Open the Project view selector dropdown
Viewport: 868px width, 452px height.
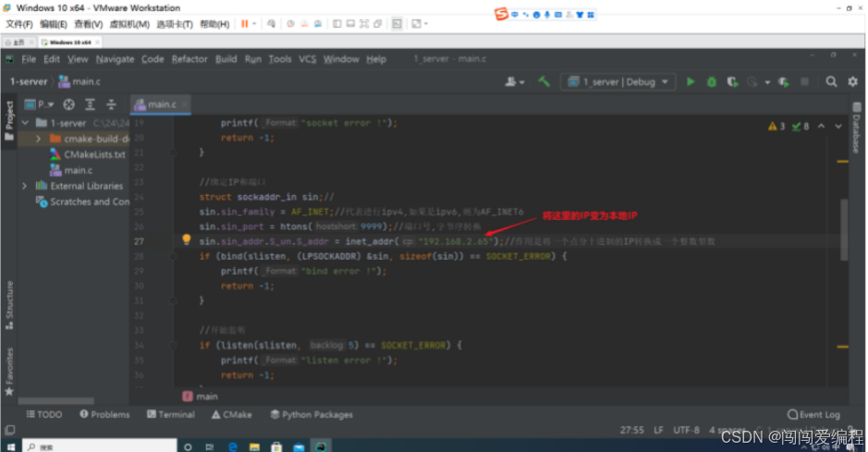coord(39,104)
